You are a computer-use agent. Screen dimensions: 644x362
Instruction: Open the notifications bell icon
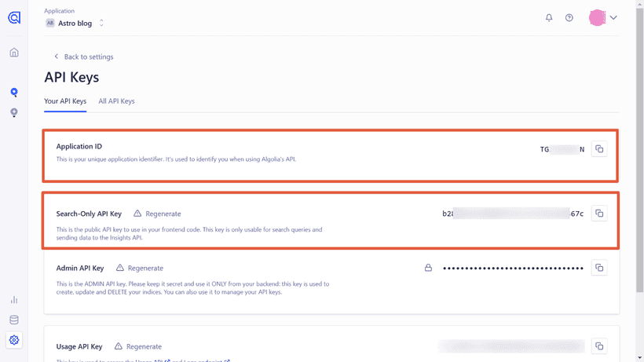[x=549, y=17]
